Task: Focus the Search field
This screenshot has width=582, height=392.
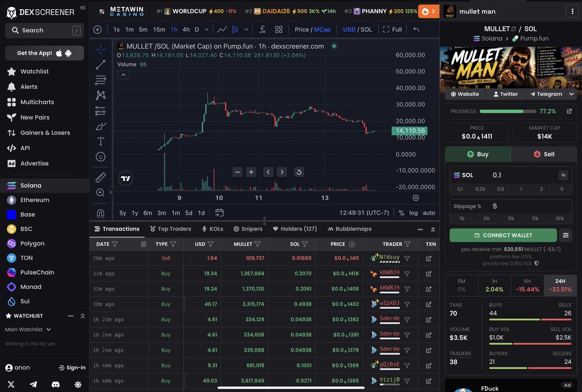Action: (44, 30)
